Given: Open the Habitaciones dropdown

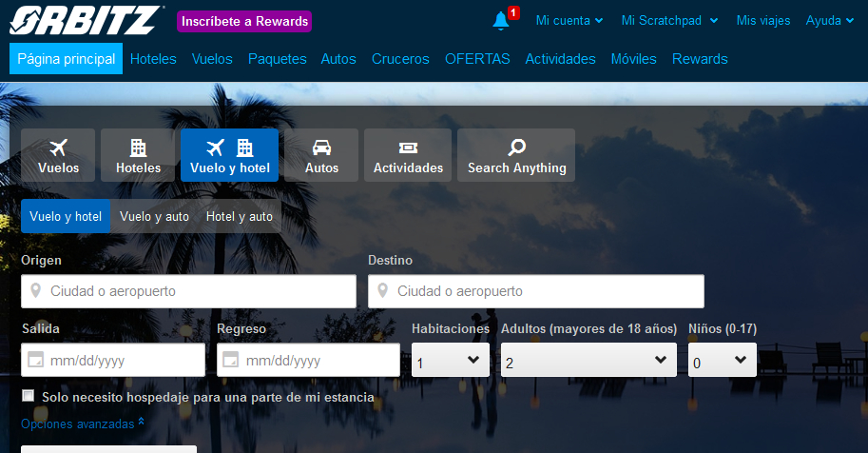Looking at the screenshot, I should point(450,361).
